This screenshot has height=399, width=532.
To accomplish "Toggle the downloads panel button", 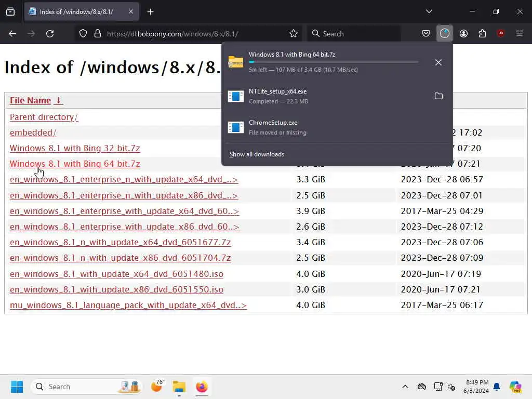I will [x=445, y=33].
